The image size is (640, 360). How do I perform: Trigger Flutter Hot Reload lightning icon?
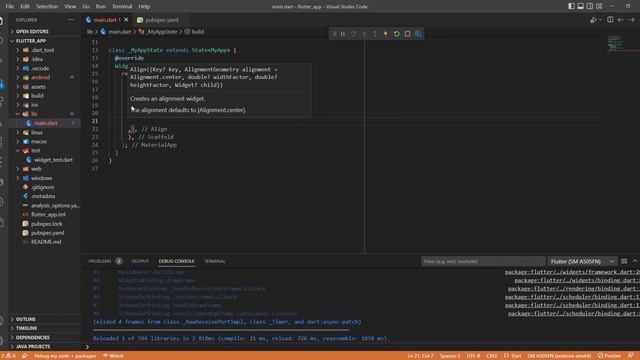coord(386,34)
